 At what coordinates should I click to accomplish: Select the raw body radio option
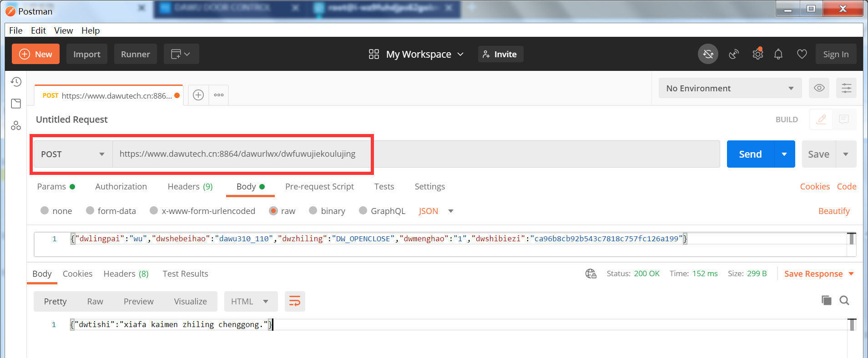pyautogui.click(x=273, y=211)
